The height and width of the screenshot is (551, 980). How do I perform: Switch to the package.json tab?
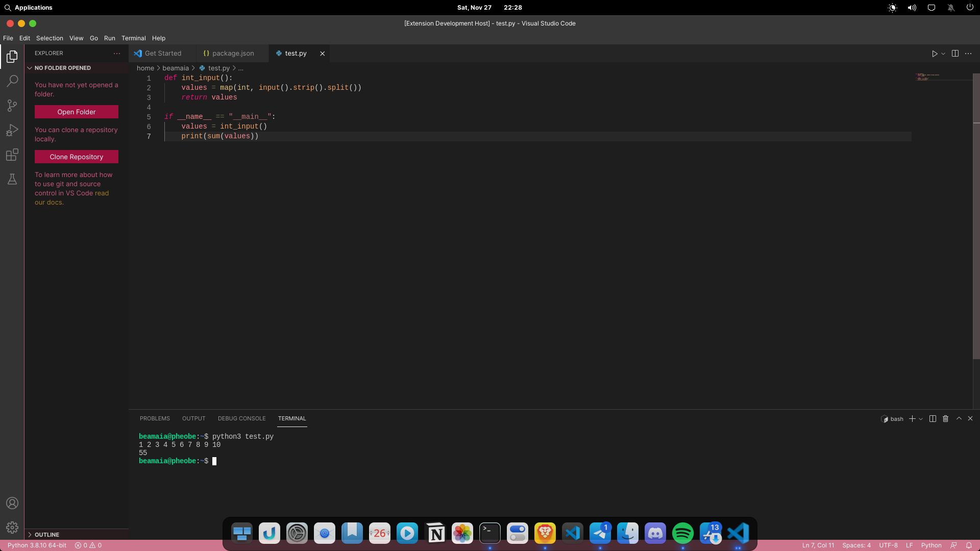pos(233,54)
